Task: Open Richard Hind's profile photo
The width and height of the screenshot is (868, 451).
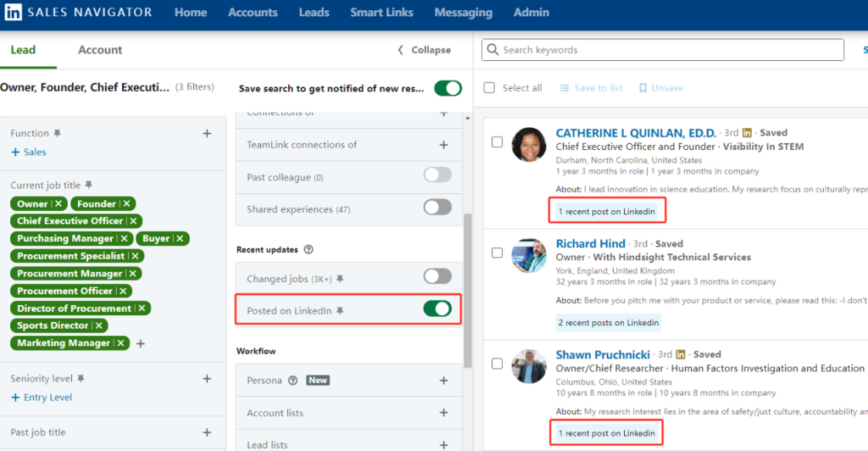Action: point(529,256)
